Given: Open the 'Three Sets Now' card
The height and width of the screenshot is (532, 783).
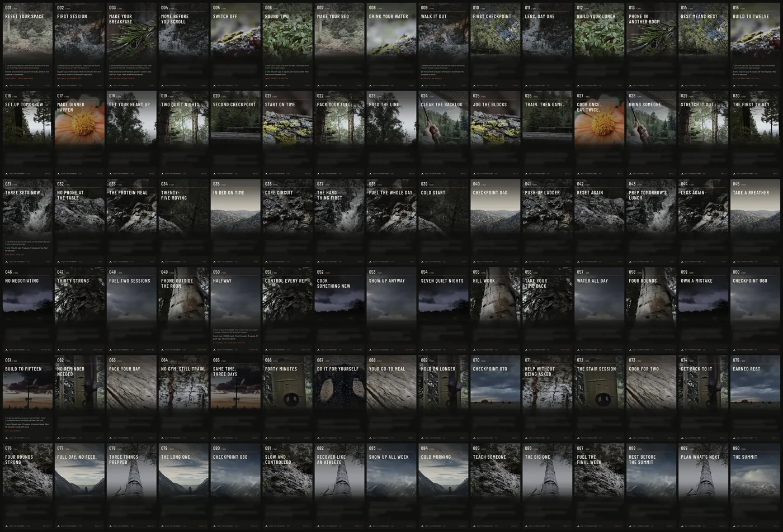Looking at the screenshot, I should pos(28,222).
